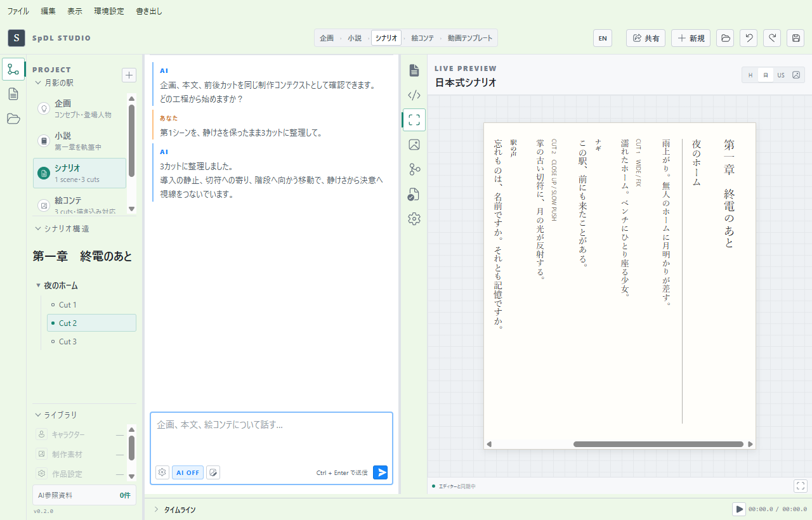Open the 企画 project item
Image resolution: width=812 pixels, height=520 pixels.
79,108
